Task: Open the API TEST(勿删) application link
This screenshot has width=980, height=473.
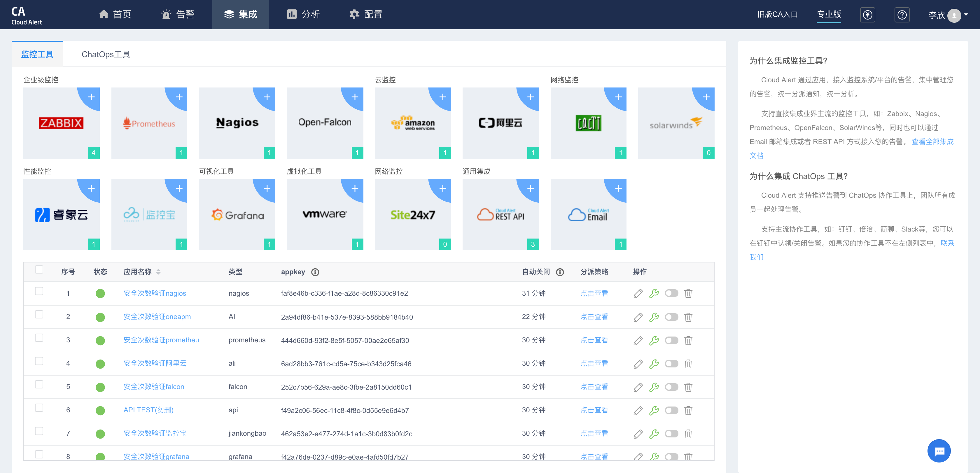Action: pyautogui.click(x=148, y=410)
